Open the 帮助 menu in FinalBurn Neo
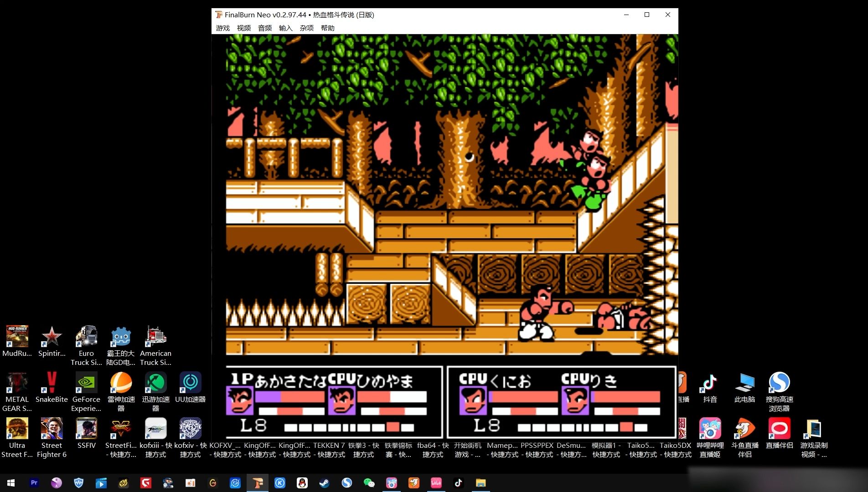 click(327, 28)
